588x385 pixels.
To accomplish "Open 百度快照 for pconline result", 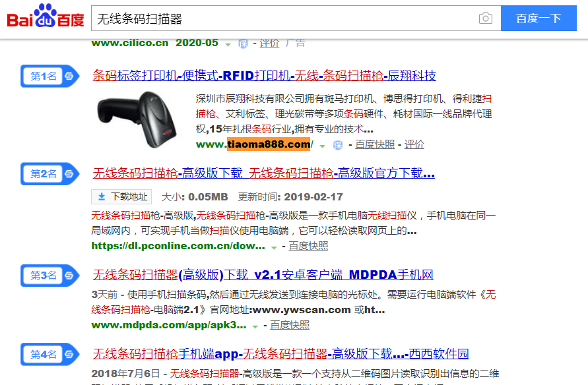I will (x=308, y=246).
